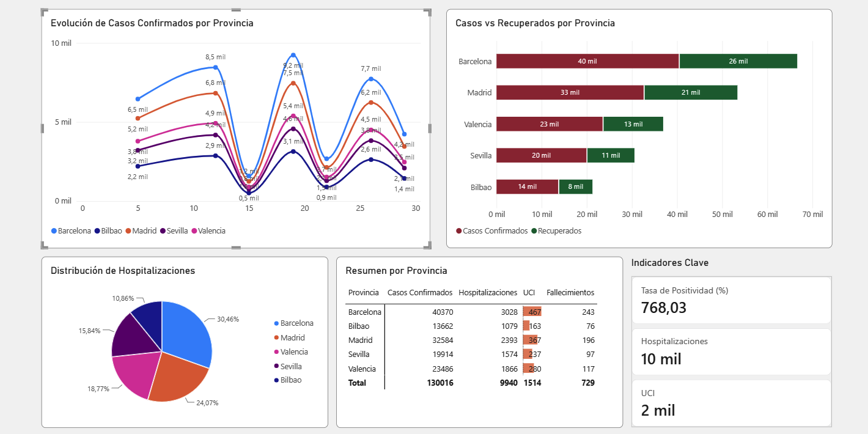
Task: Click the line chart title text
Action: (x=152, y=23)
